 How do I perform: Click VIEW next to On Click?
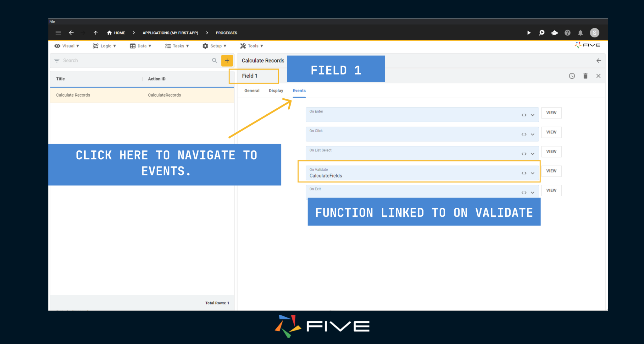pos(551,132)
